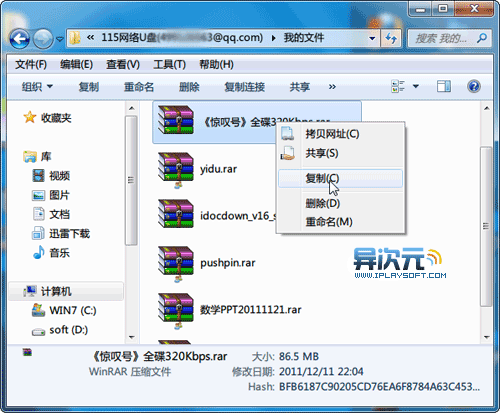Click the idocdown_v16 archive icon

[x=176, y=214]
